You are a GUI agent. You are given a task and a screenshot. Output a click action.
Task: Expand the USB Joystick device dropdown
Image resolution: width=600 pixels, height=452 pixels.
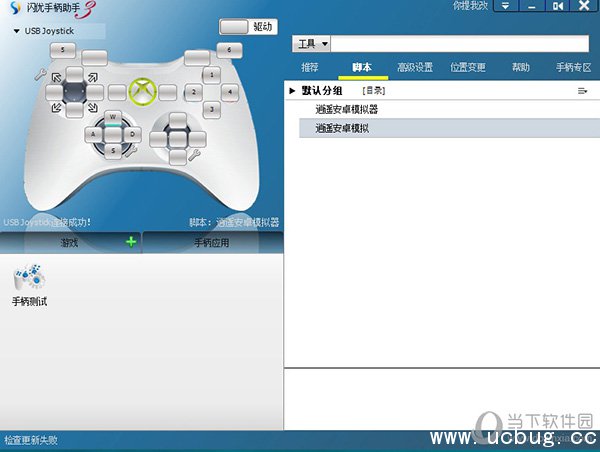tap(17, 31)
